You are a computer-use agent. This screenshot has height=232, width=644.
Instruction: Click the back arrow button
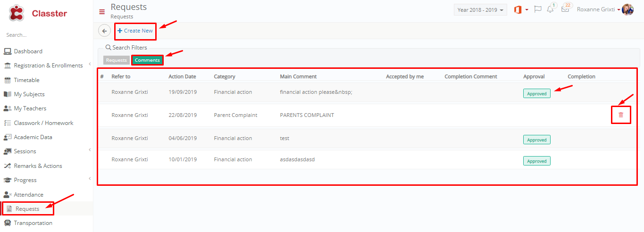coord(104,31)
